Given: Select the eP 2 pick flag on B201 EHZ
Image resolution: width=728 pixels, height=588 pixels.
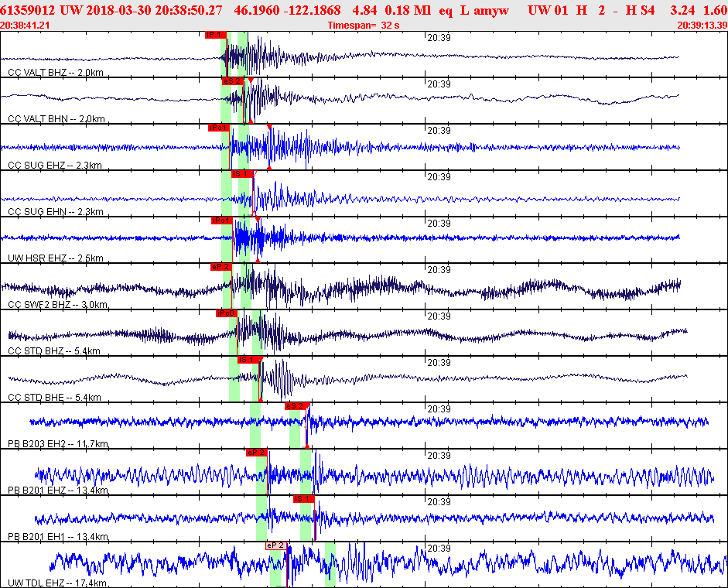Looking at the screenshot, I should point(257,453).
